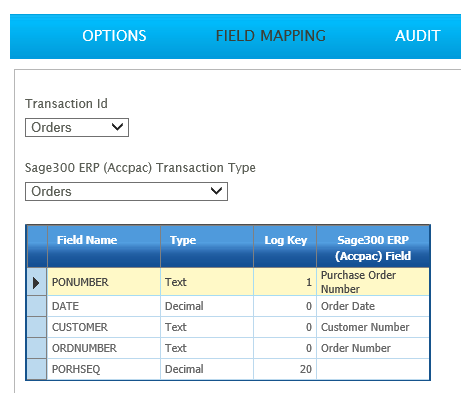
Task: Open the AUDIT tab
Action: pyautogui.click(x=418, y=36)
